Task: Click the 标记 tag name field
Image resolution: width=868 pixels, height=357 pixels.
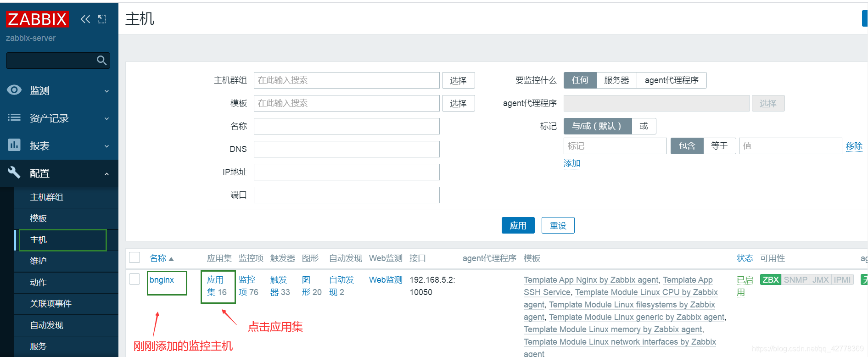Action: point(615,146)
